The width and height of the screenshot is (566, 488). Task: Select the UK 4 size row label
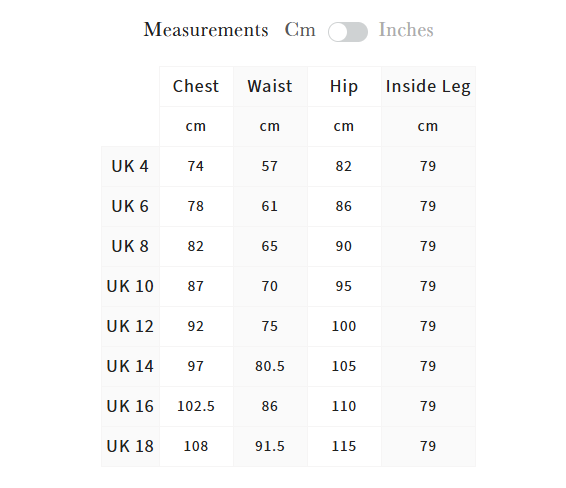(x=130, y=166)
